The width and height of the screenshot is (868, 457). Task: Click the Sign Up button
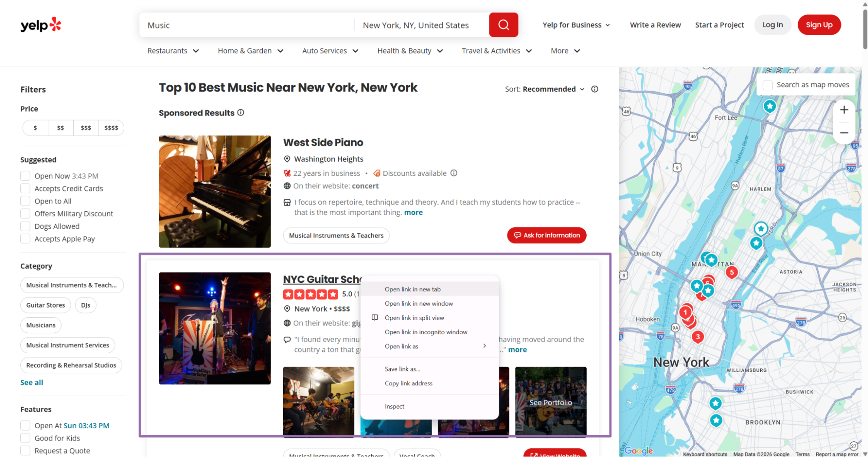point(819,25)
